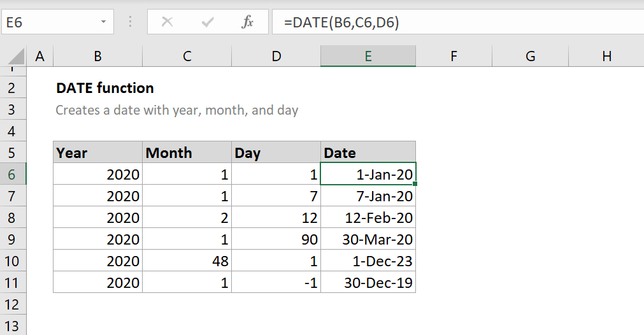
Task: Click cell showing 12-Feb-20
Action: pyautogui.click(x=368, y=217)
